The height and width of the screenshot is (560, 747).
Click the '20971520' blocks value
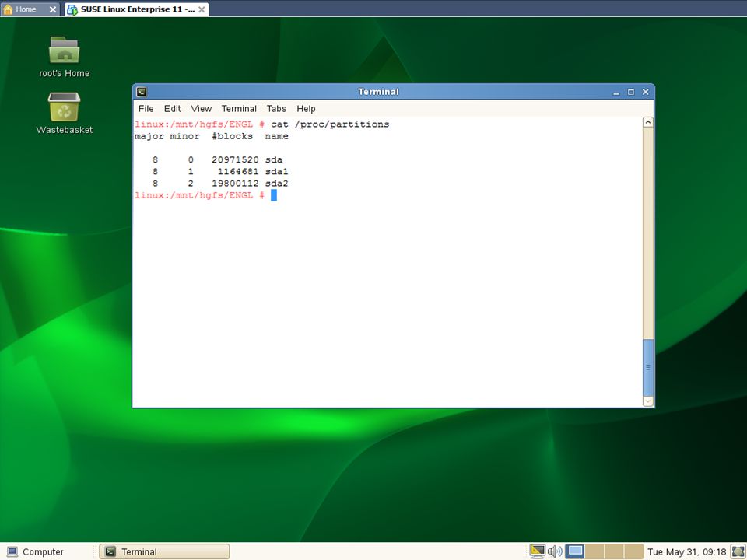235,159
